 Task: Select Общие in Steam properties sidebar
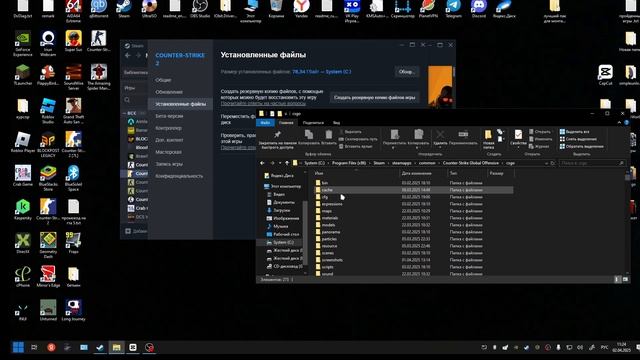click(163, 80)
